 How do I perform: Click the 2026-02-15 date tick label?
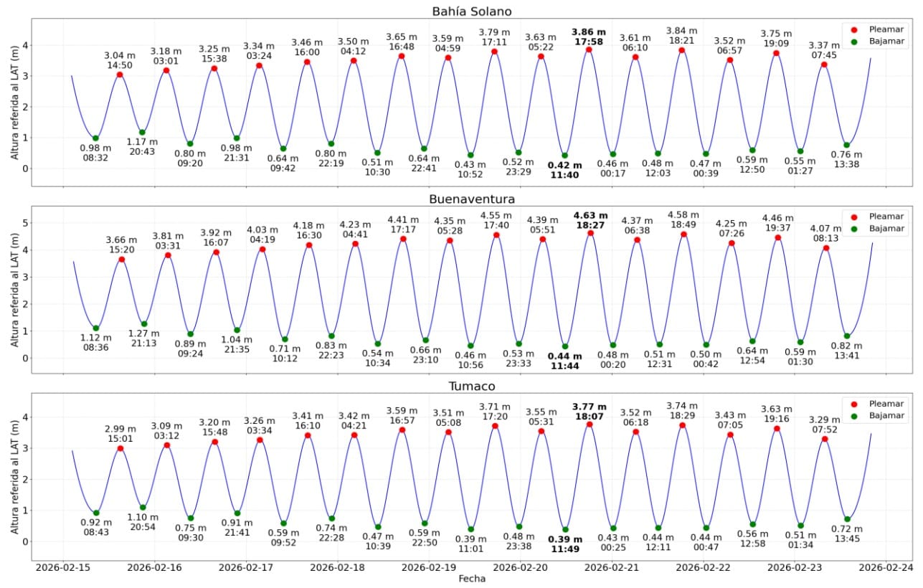click(x=63, y=566)
